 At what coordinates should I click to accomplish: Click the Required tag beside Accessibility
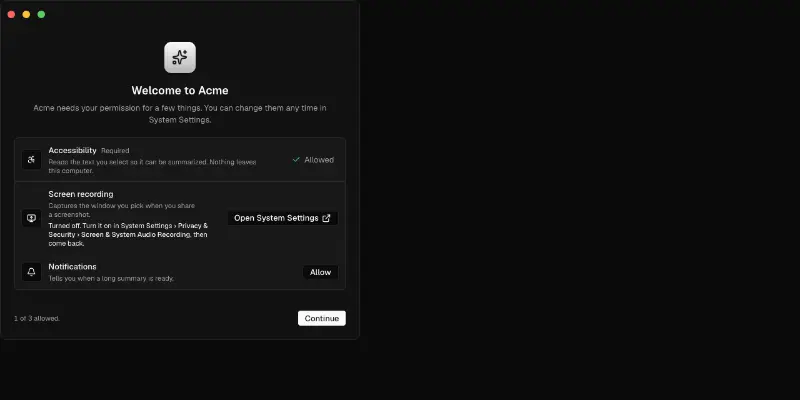coord(115,151)
